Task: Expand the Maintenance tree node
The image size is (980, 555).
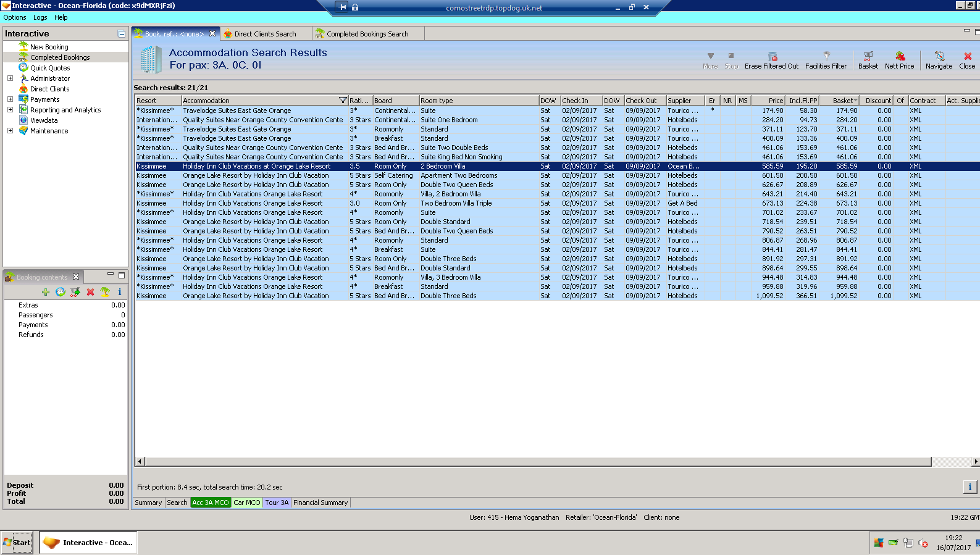Action: [x=10, y=131]
